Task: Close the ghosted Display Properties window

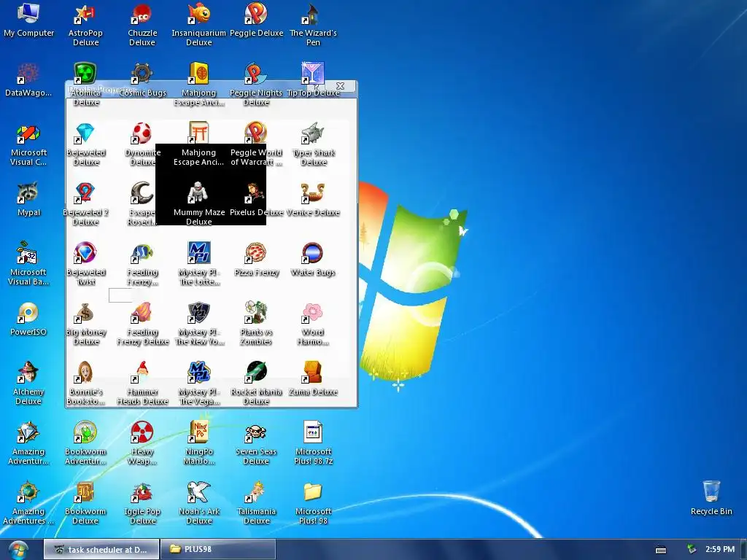Action: [x=340, y=86]
